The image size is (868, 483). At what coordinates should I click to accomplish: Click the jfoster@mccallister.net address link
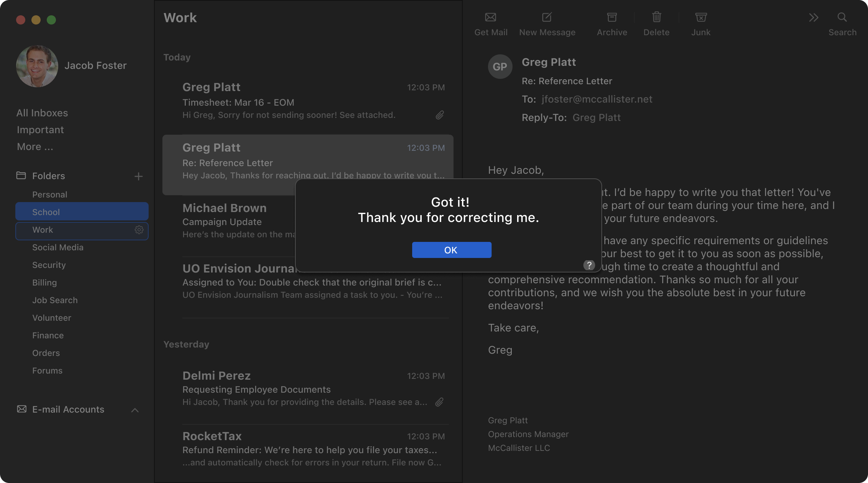[x=596, y=99]
